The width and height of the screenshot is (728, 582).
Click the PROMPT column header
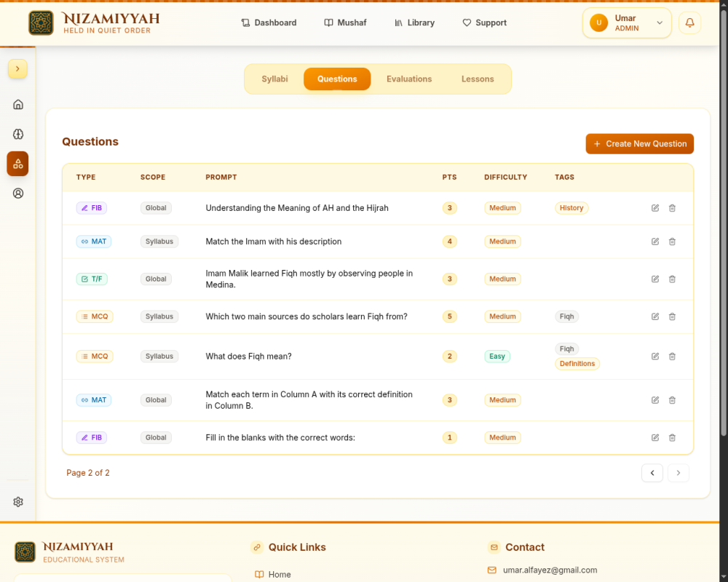click(221, 178)
